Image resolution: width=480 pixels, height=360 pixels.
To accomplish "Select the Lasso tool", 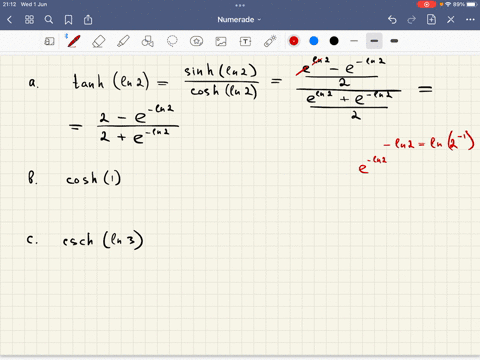I will [x=172, y=41].
